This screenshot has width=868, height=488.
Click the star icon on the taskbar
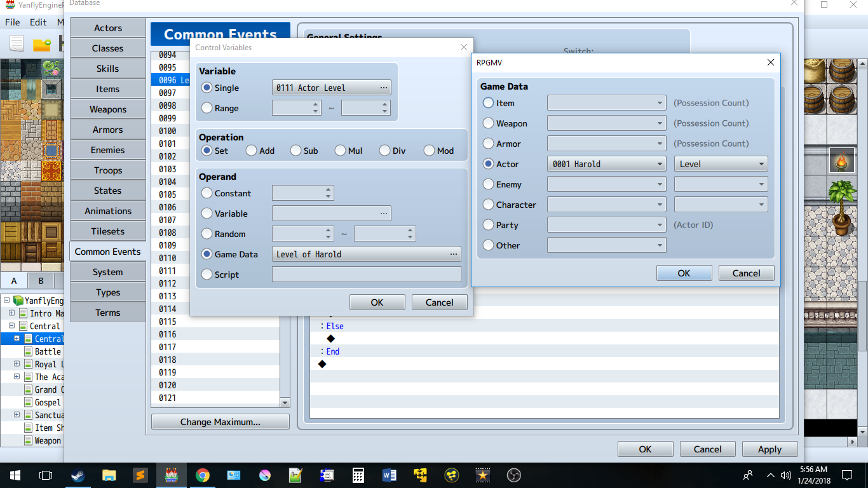(482, 475)
